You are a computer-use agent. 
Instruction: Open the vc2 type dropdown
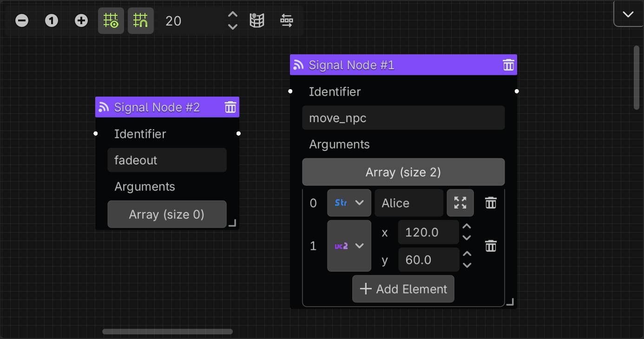click(x=349, y=246)
